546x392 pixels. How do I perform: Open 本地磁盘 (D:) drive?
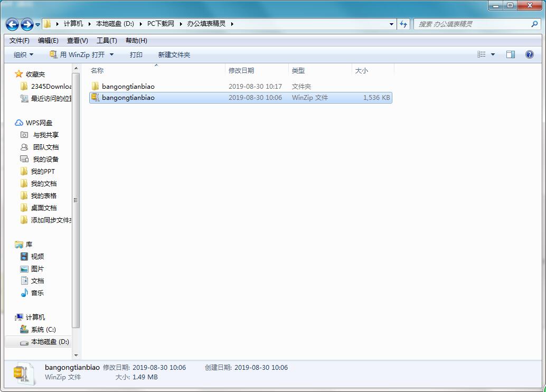[44, 342]
